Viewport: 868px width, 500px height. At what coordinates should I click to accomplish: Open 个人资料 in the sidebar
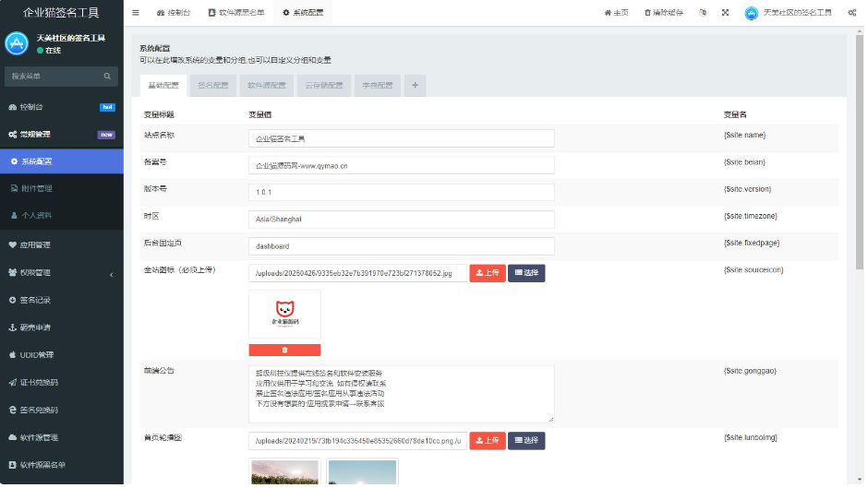(x=62, y=216)
